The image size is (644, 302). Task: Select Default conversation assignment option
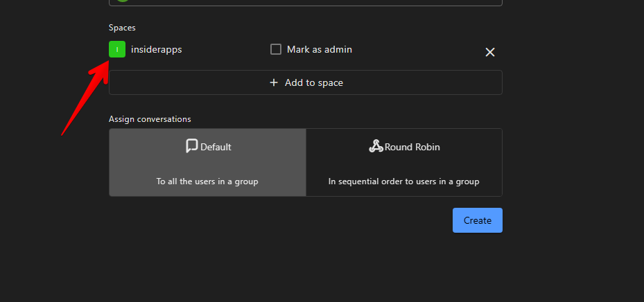point(207,163)
